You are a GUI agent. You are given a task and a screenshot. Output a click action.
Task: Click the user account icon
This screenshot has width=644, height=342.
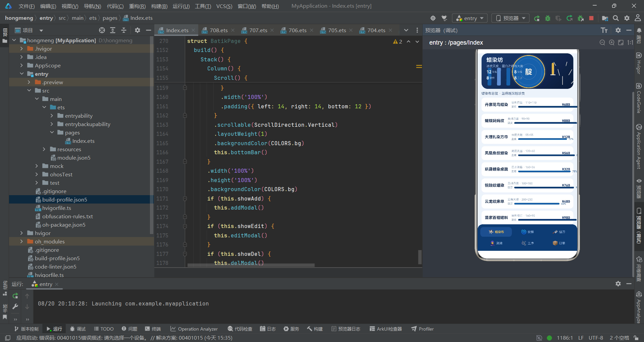click(x=638, y=18)
